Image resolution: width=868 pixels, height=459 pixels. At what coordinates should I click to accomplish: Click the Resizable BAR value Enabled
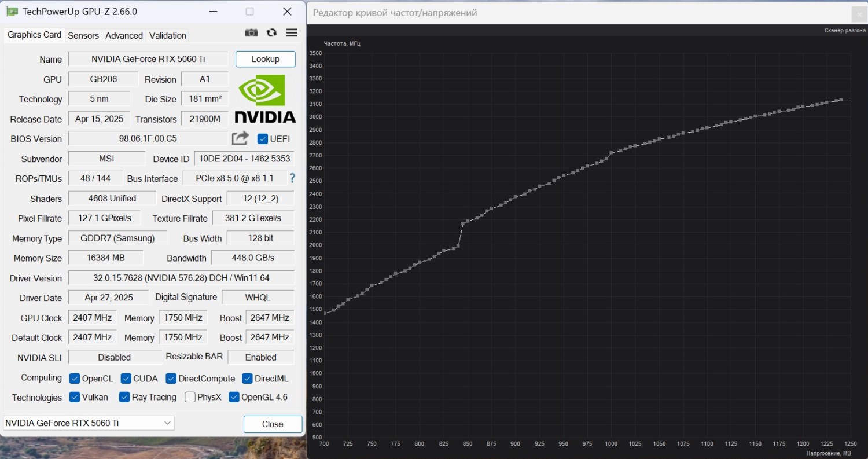pos(261,357)
